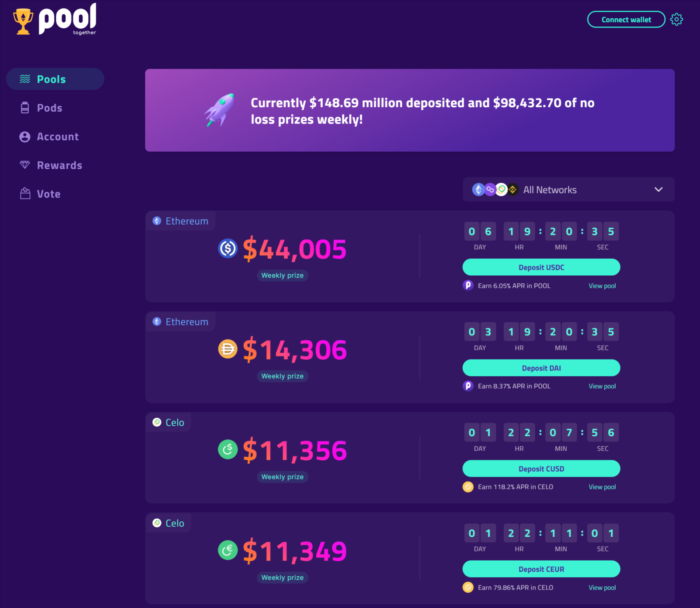Open the Pools page
700x608 pixels.
[x=55, y=79]
